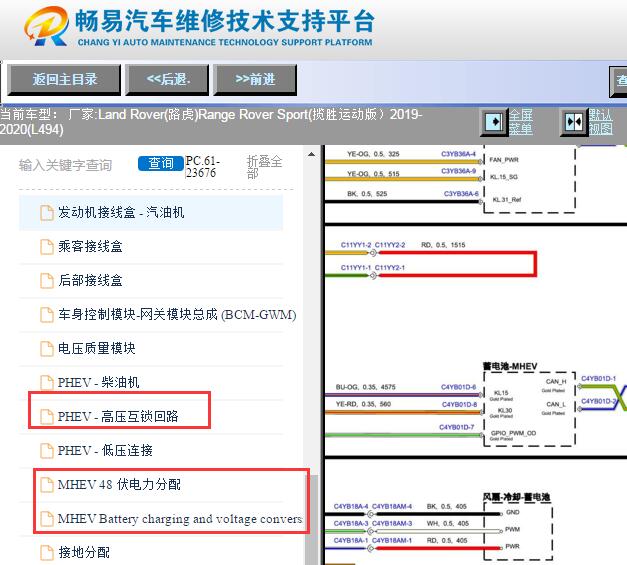Click wire label BK, 0.5, 525
Image resolution: width=627 pixels, height=565 pixels.
tap(367, 194)
